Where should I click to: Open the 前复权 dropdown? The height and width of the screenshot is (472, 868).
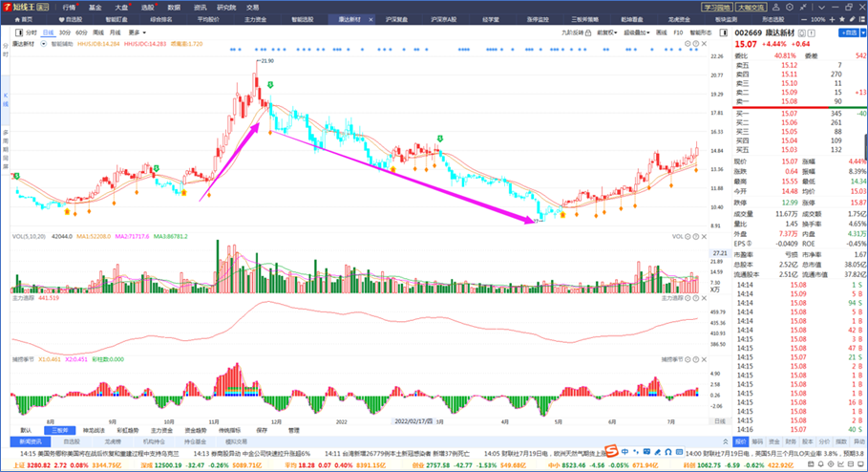pyautogui.click(x=606, y=32)
